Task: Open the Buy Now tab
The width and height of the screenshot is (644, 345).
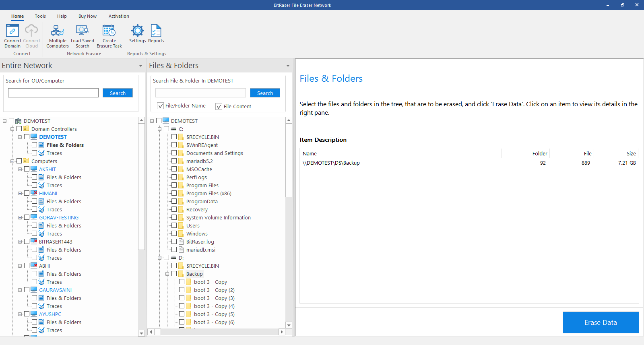Action: tap(87, 16)
